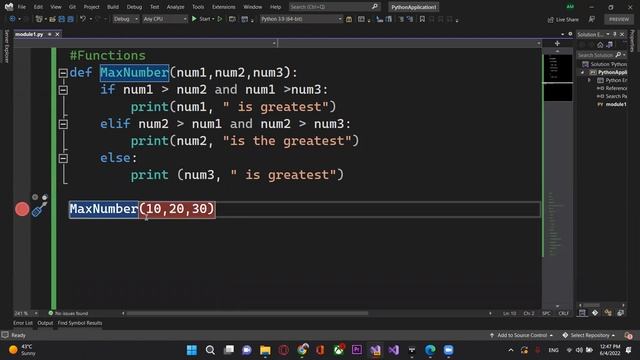
Task: Click the screwdriver quick actions icon
Action: pos(39,209)
